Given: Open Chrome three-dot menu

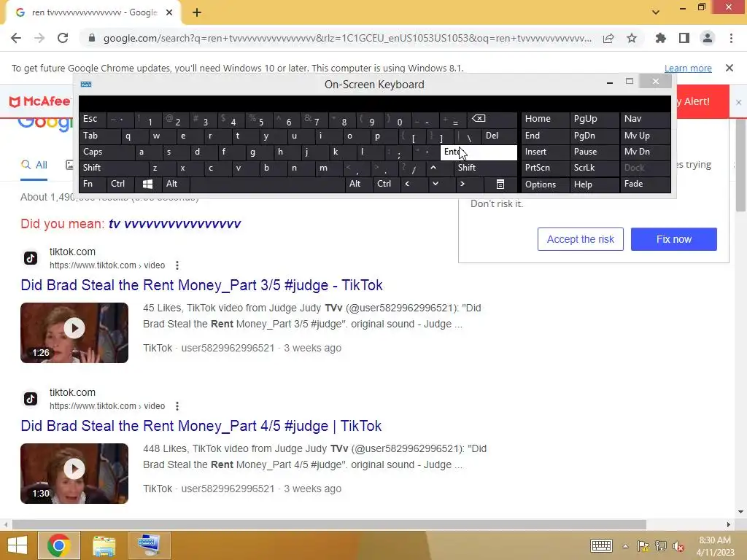Looking at the screenshot, I should (x=731, y=38).
